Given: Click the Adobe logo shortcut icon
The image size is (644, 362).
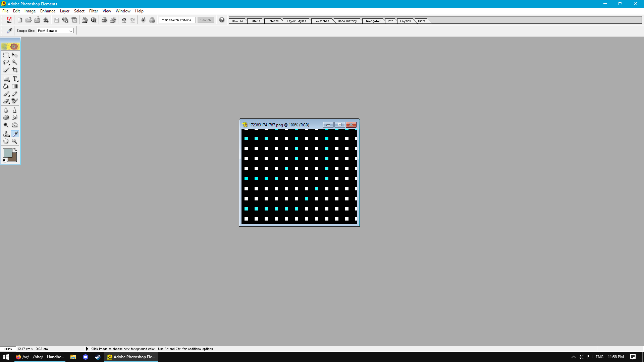Looking at the screenshot, I should [9, 20].
